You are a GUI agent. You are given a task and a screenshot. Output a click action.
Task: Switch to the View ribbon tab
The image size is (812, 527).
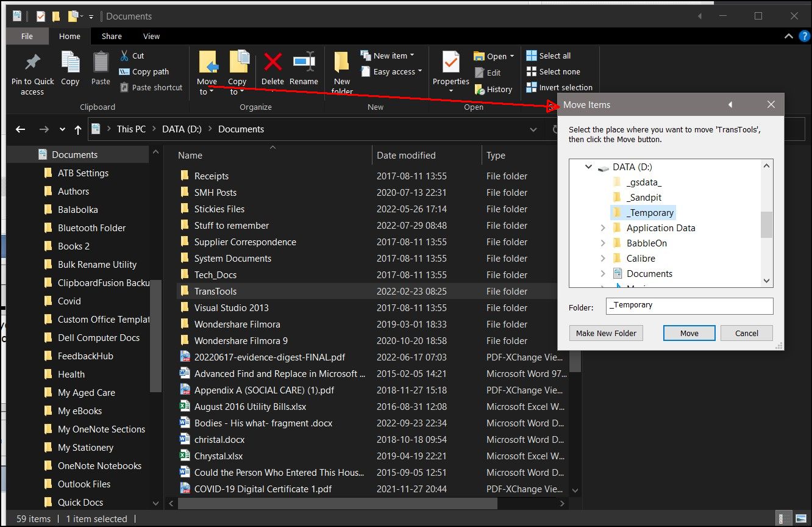[151, 36]
